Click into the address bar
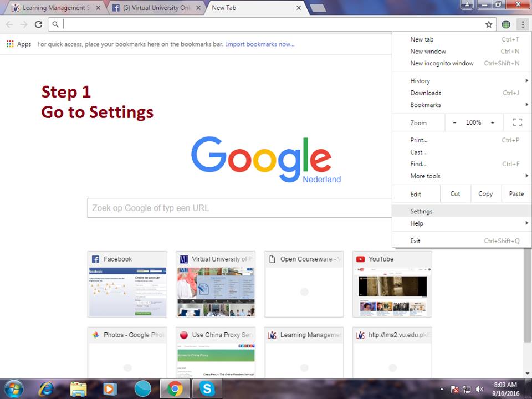This screenshot has width=532, height=399. pos(272,24)
